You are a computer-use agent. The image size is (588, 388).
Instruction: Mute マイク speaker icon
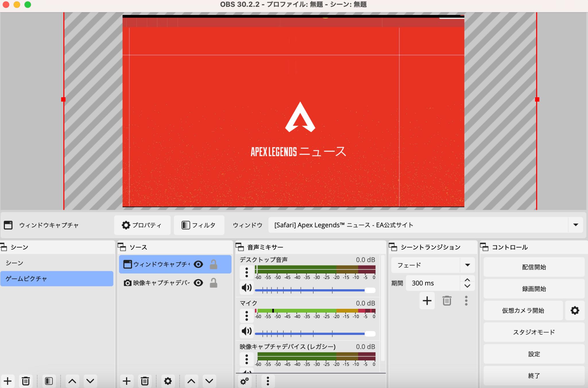(x=247, y=331)
